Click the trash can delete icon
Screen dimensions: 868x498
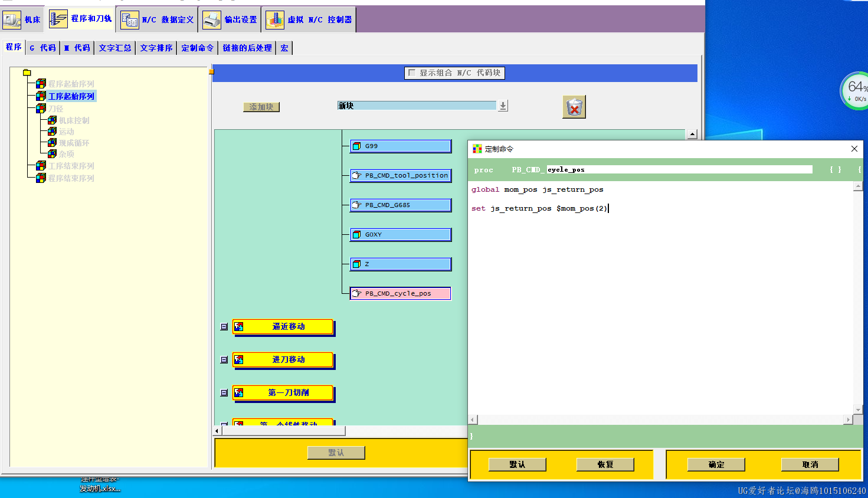pyautogui.click(x=574, y=107)
